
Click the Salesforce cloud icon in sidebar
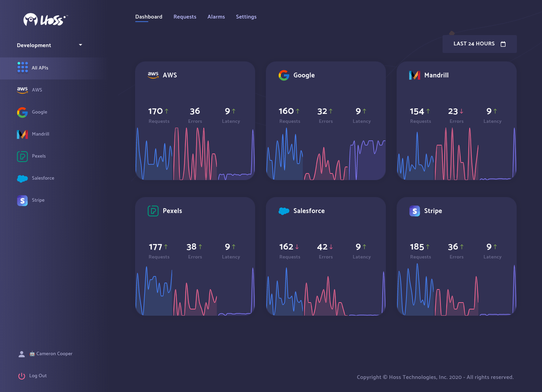pos(22,178)
